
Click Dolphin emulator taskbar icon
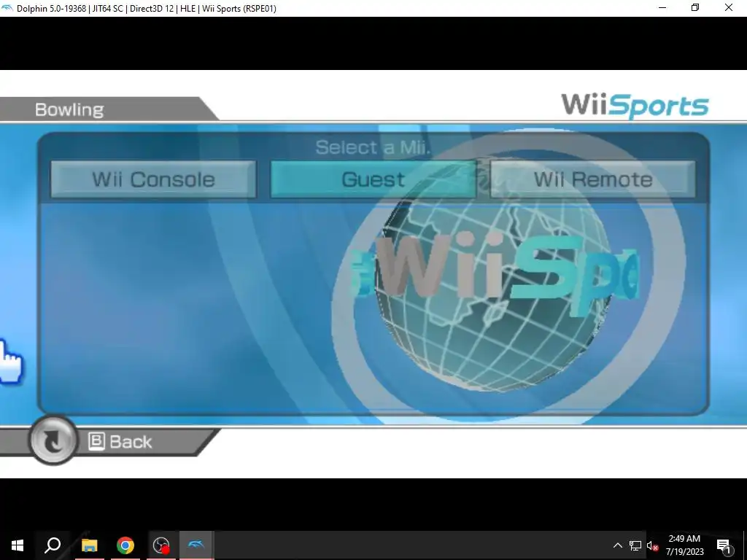click(196, 545)
